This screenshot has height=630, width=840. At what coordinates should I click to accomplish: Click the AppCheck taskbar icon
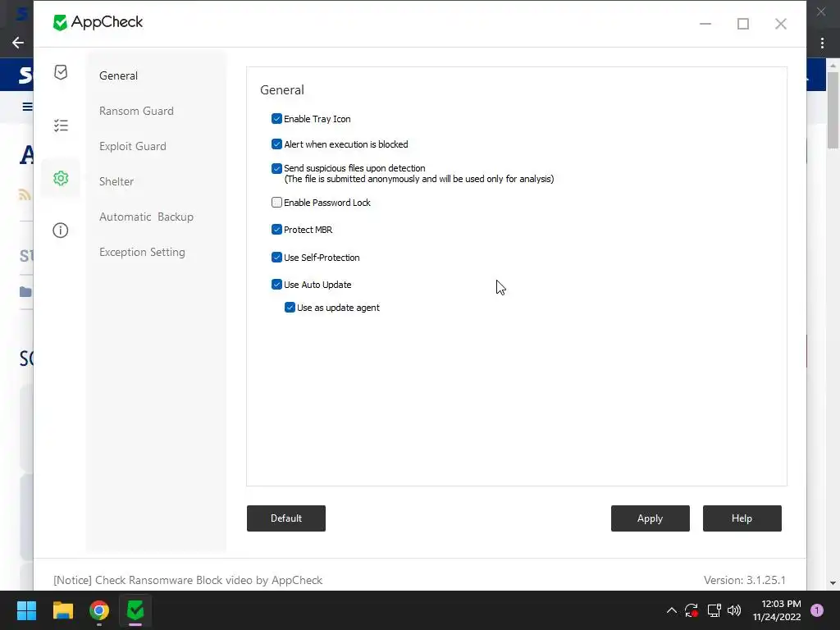click(x=135, y=610)
